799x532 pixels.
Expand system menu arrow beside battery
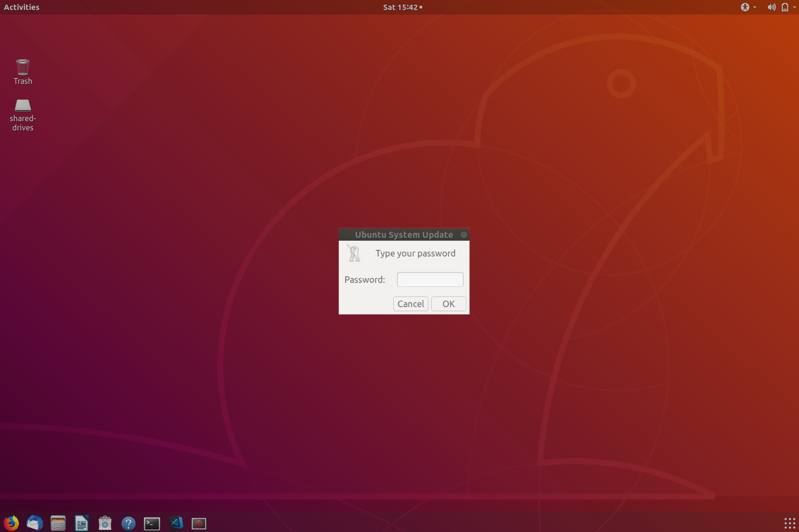794,8
